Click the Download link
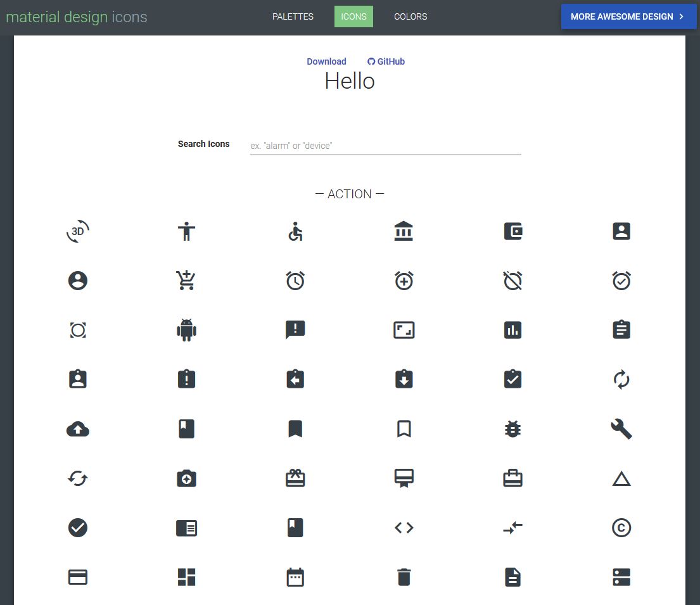The image size is (700, 605). pyautogui.click(x=326, y=61)
